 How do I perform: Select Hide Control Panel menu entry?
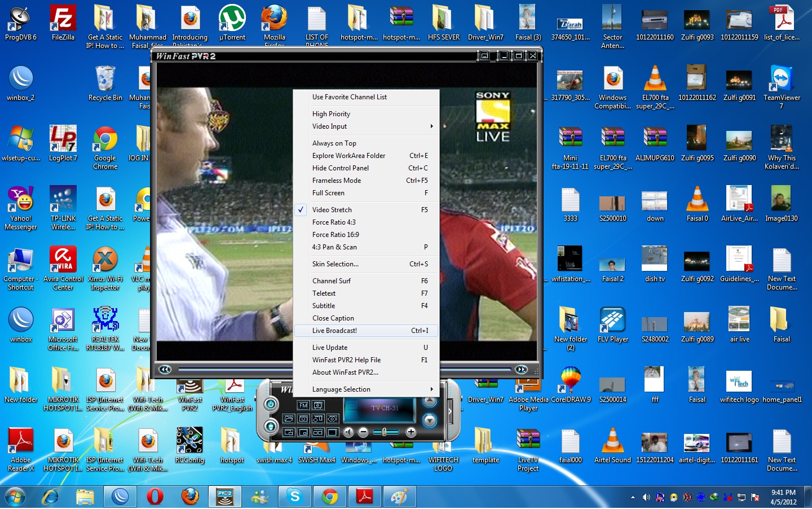[x=367, y=168]
